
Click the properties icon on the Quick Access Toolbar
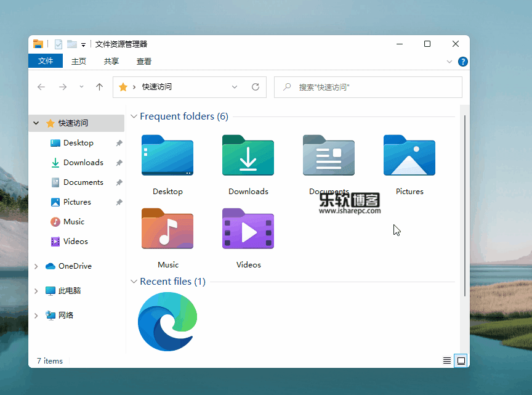click(58, 44)
